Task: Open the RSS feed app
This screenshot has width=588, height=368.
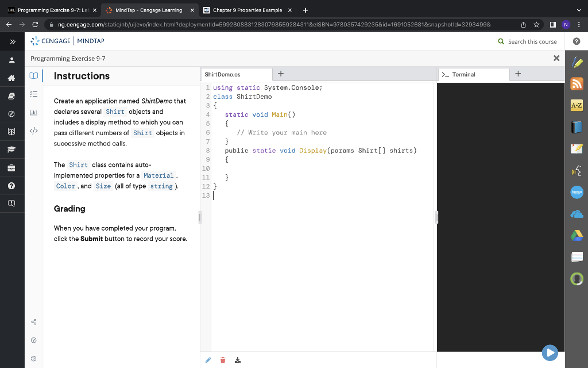Action: pyautogui.click(x=576, y=84)
